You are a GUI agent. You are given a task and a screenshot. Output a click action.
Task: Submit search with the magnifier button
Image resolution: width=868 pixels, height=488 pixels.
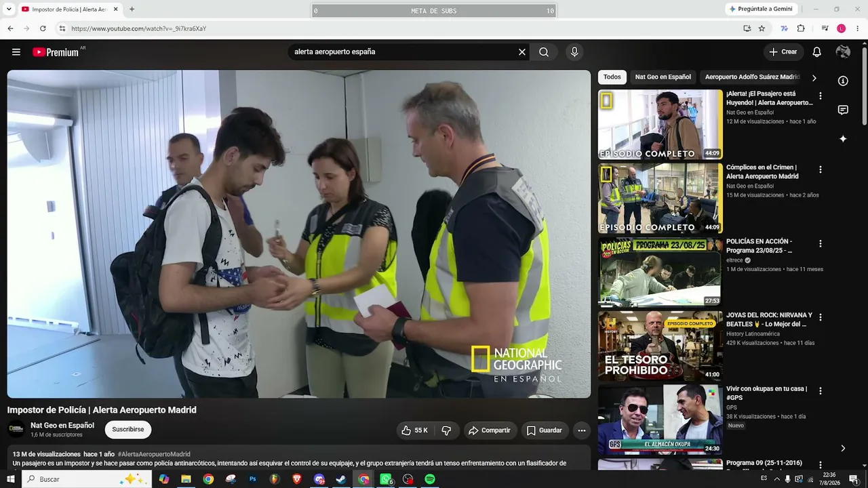(544, 52)
